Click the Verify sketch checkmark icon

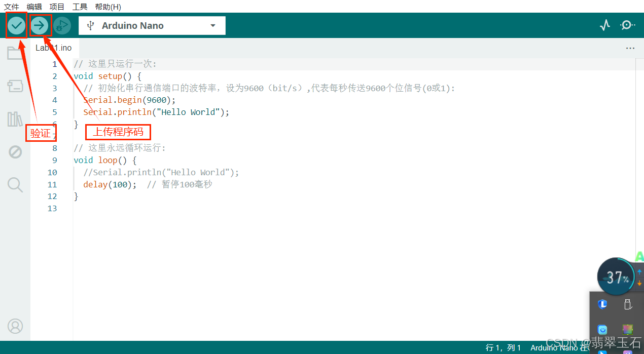[x=16, y=25]
